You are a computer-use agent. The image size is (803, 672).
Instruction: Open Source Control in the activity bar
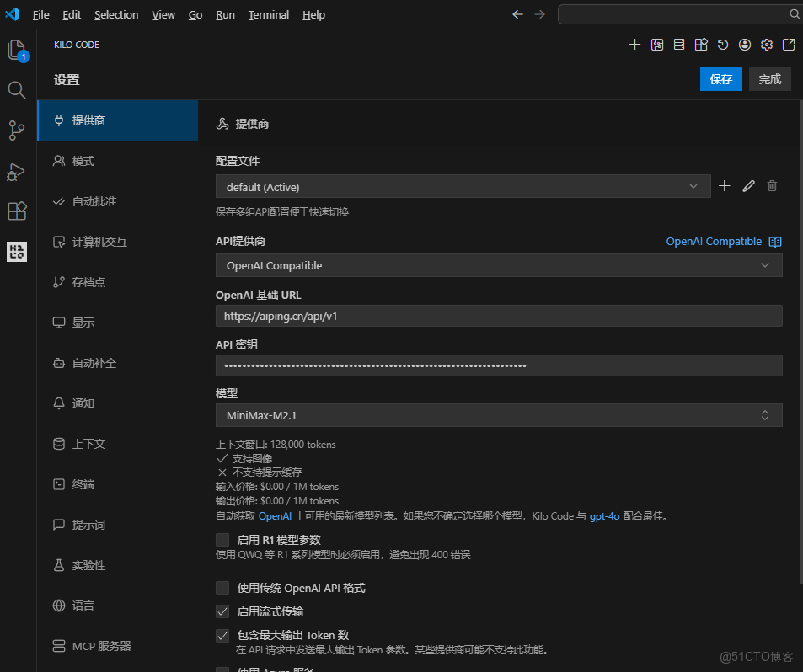(17, 131)
